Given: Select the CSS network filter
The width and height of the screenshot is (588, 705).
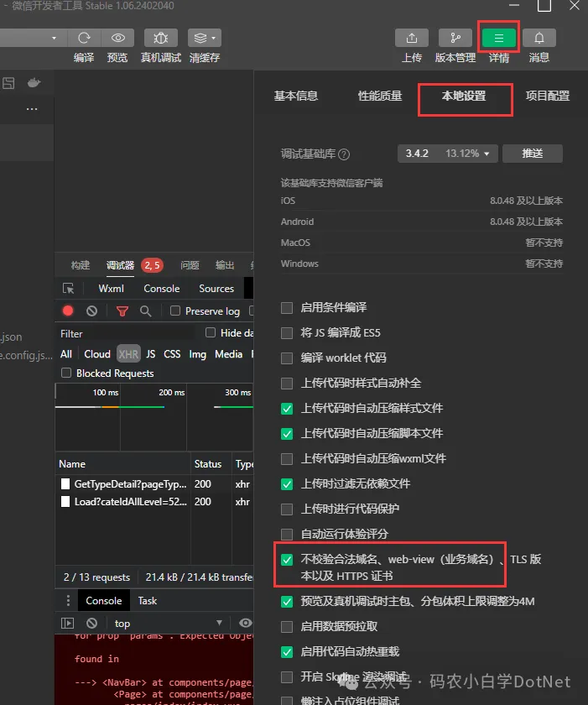Looking at the screenshot, I should pyautogui.click(x=172, y=354).
